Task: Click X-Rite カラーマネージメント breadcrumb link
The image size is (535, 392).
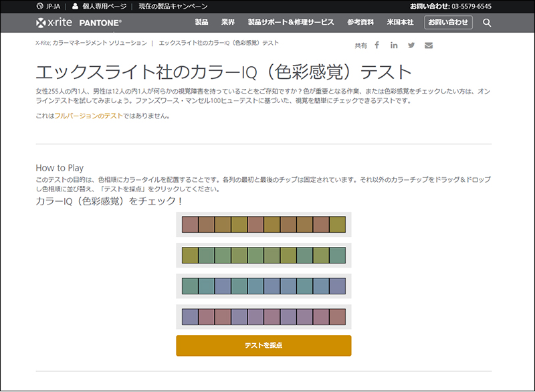Action: click(91, 43)
